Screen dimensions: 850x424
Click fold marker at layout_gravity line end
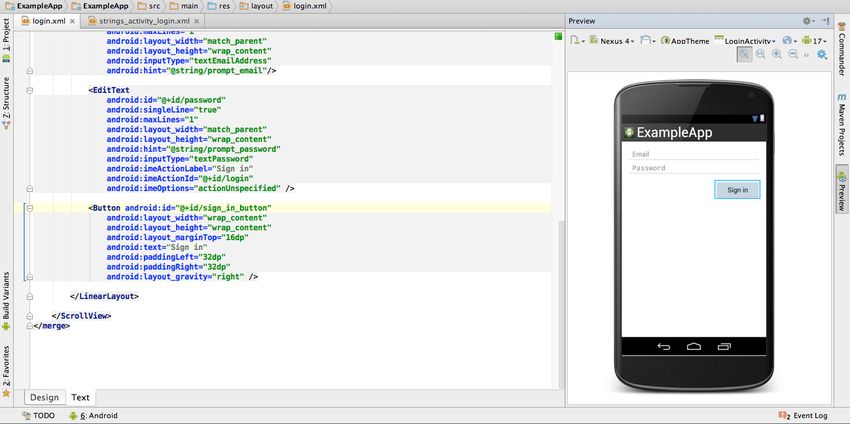click(29, 277)
